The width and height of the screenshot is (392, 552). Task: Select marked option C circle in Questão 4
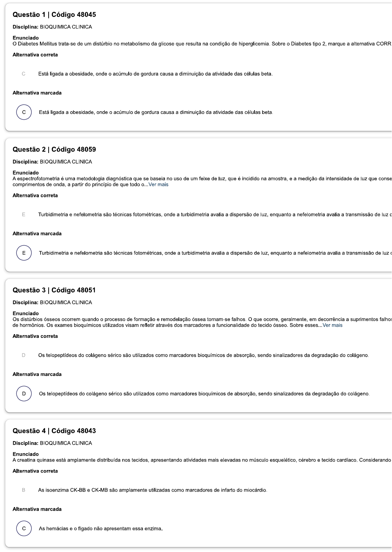(x=24, y=529)
